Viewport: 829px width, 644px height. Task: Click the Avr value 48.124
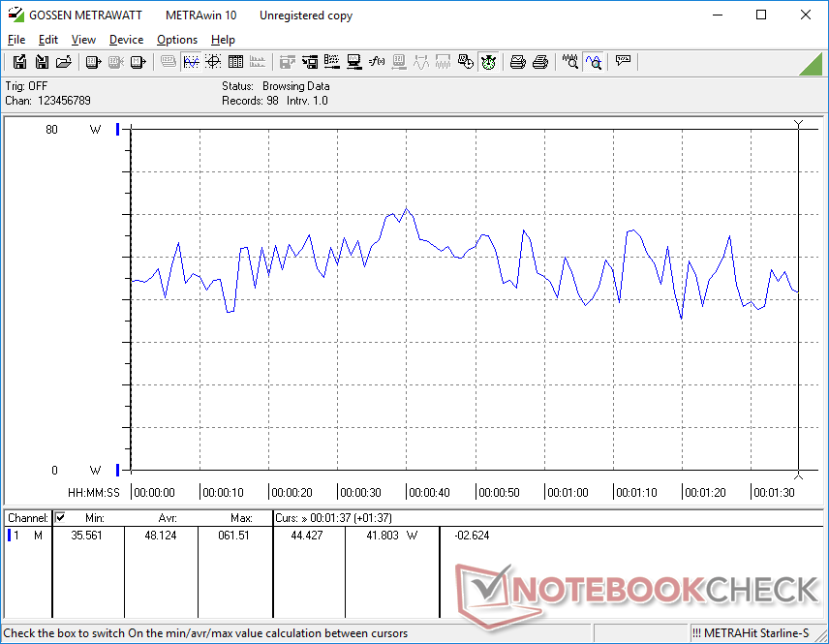point(161,536)
